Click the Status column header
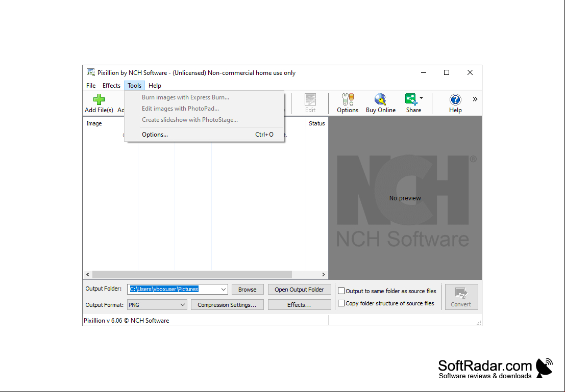 click(317, 123)
